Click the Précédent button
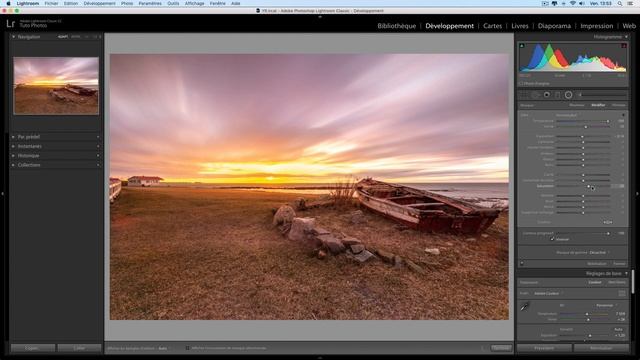640x360 pixels. click(x=544, y=348)
